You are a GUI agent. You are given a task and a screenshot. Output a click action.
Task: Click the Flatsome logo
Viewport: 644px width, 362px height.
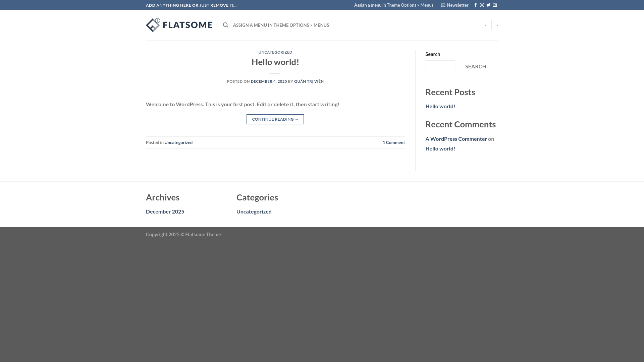179,25
